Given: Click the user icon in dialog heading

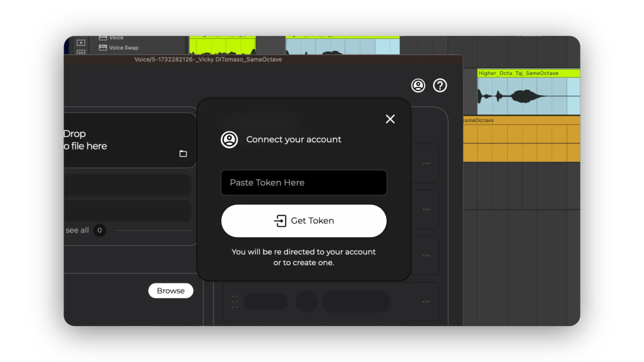Looking at the screenshot, I should pos(229,140).
